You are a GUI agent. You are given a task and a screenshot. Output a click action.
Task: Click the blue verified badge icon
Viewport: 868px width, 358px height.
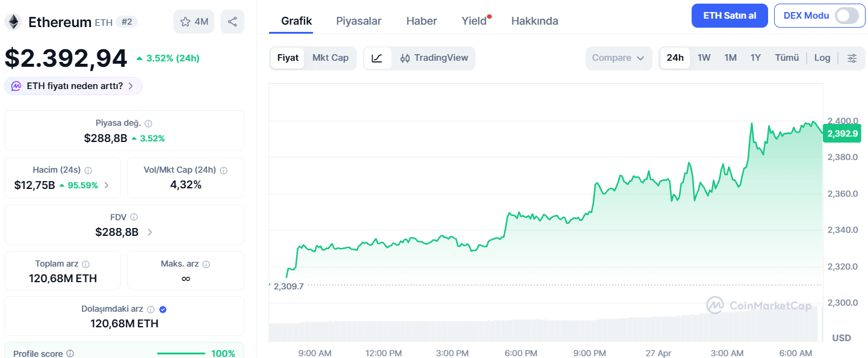pyautogui.click(x=163, y=309)
